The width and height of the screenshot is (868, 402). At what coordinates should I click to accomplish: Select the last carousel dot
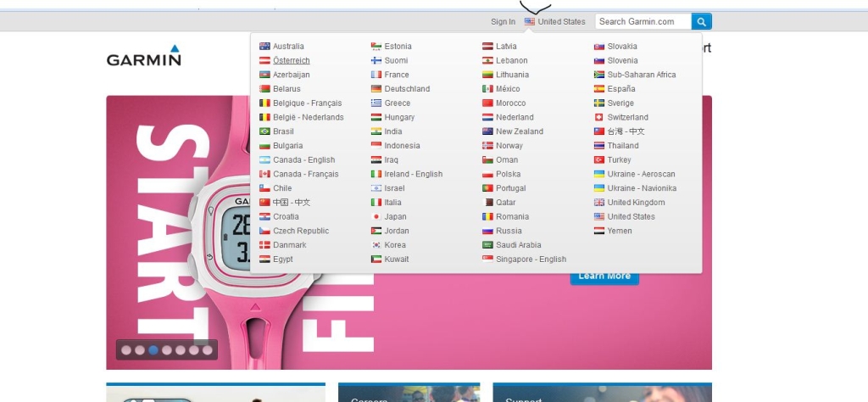(x=207, y=350)
